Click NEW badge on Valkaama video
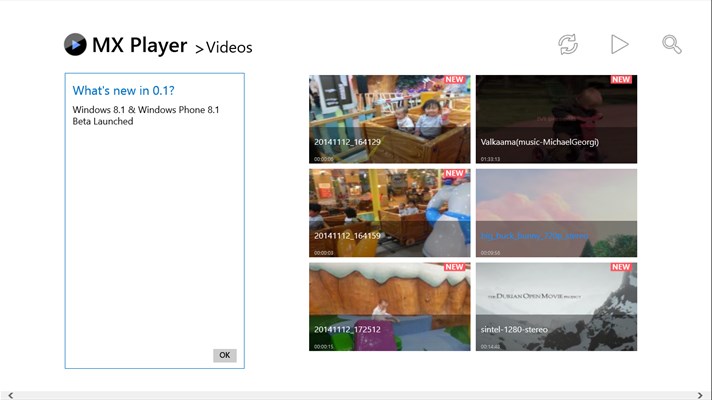Screen dimensions: 712x400 (x=621, y=79)
